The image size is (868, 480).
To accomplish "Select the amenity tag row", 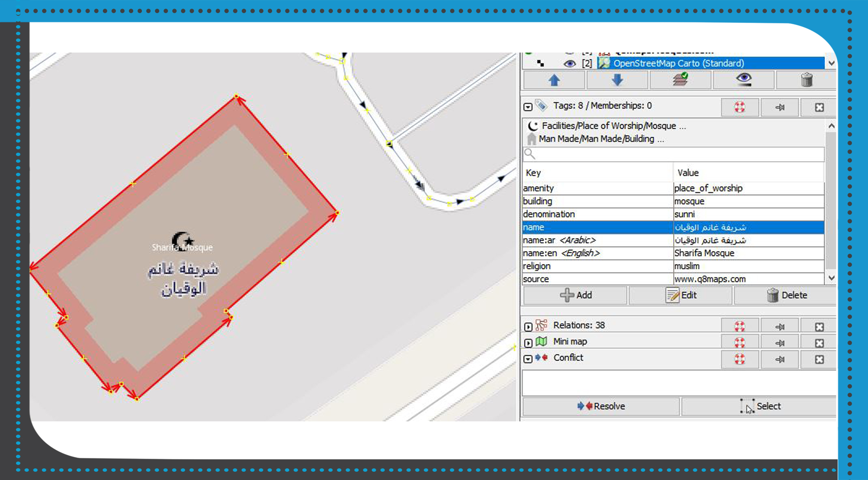I will (674, 188).
